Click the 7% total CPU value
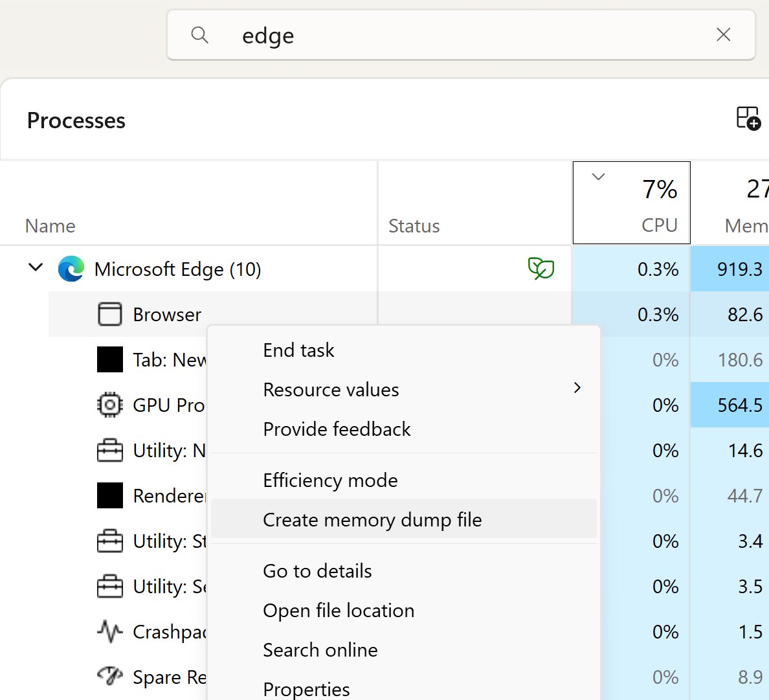 click(x=660, y=189)
